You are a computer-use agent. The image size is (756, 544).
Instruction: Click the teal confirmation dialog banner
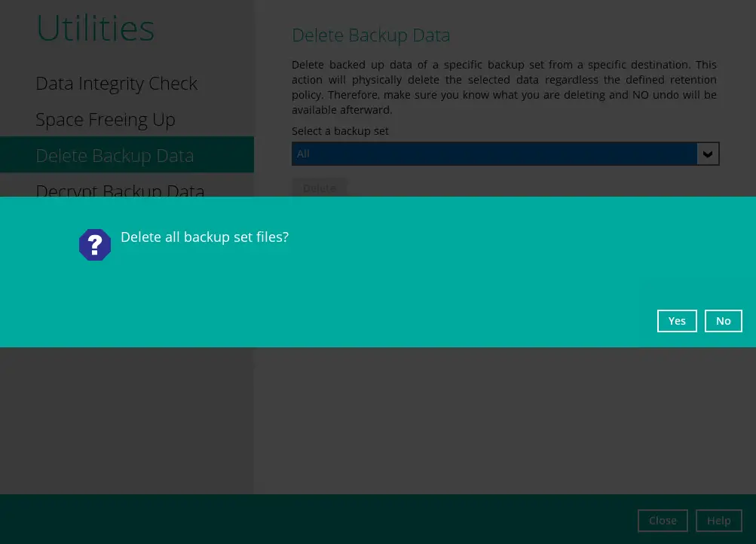pyautogui.click(x=377, y=272)
